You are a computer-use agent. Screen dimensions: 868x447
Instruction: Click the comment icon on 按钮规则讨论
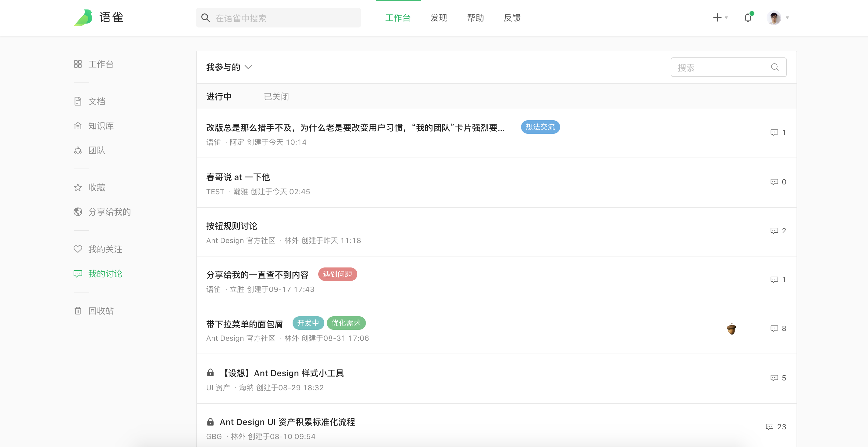click(774, 231)
